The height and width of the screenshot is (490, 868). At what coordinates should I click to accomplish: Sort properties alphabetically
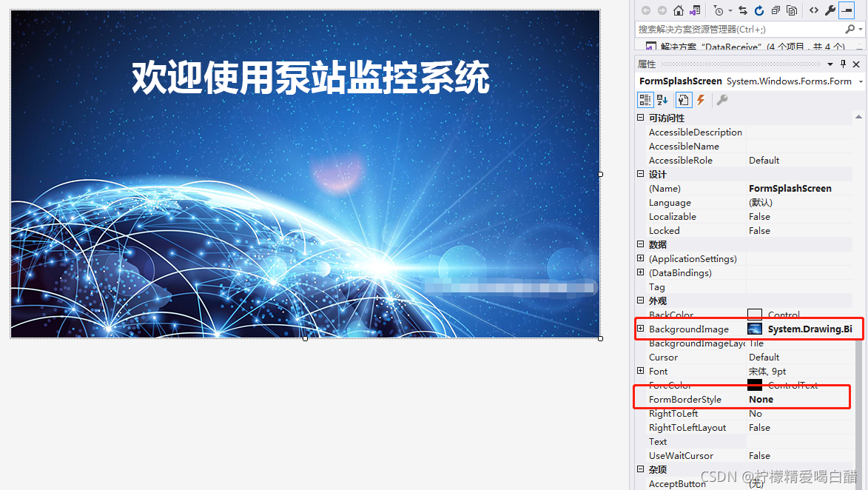662,100
